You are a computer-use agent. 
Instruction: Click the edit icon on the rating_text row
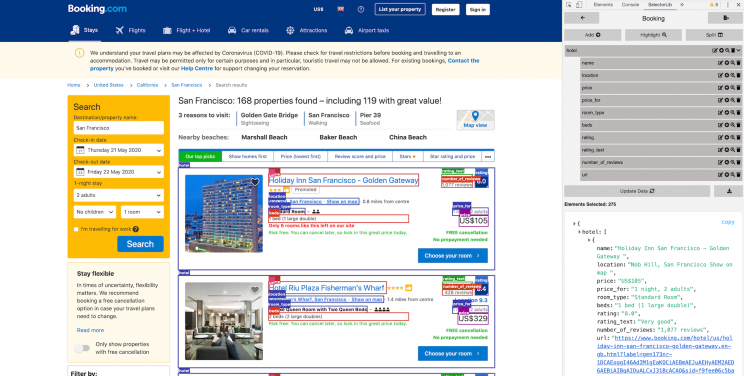(x=720, y=150)
